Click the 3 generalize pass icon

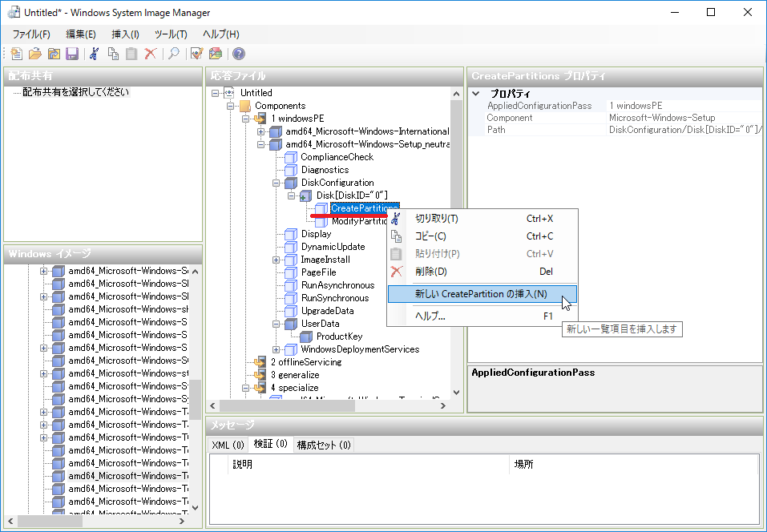pos(260,375)
